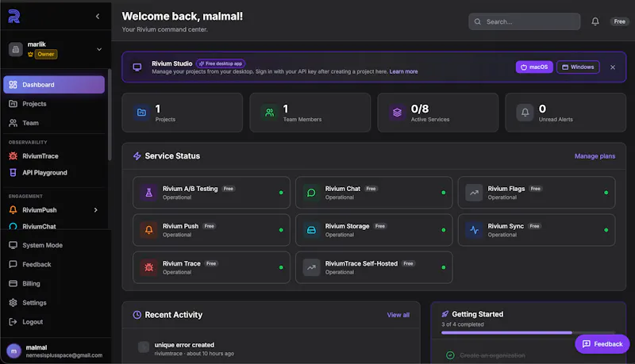This screenshot has width=635, height=364.
Task: Click the Rivium Storage drive icon
Action: 311,230
